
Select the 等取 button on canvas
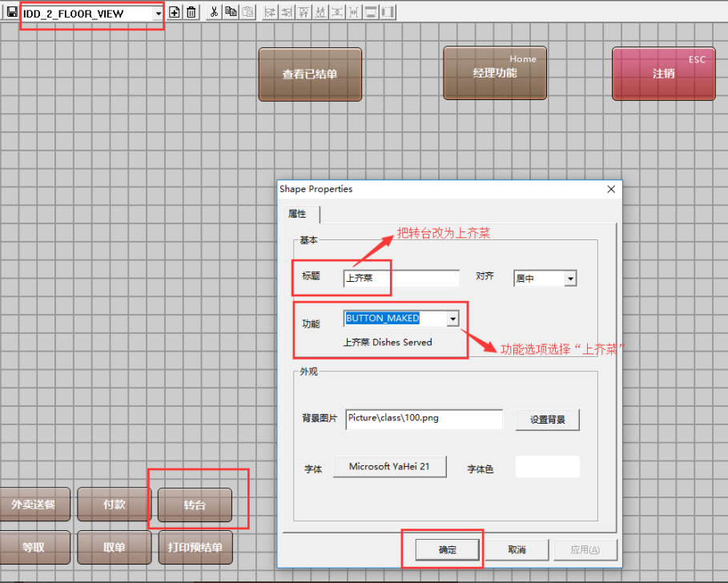(34, 548)
